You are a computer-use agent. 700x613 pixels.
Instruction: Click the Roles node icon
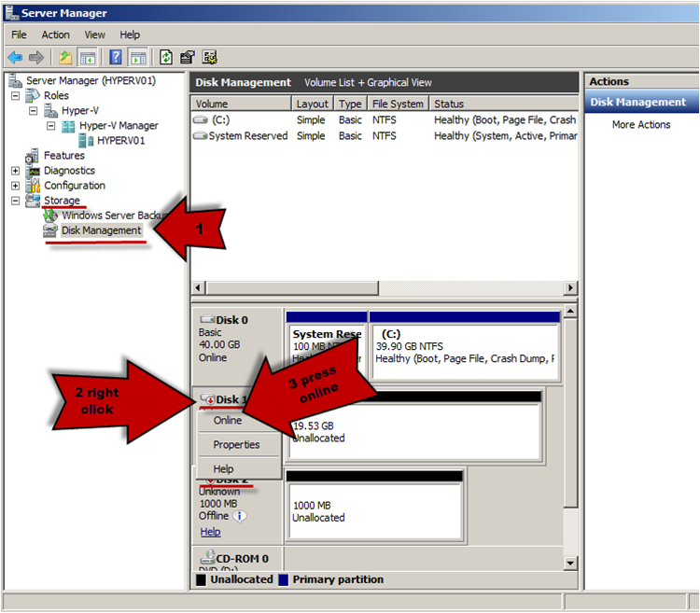coord(33,95)
